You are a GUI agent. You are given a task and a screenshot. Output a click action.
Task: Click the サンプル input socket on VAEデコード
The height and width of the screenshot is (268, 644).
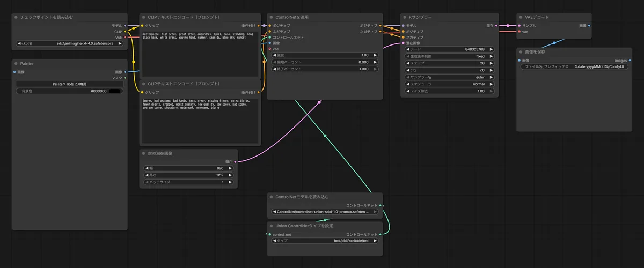[519, 25]
